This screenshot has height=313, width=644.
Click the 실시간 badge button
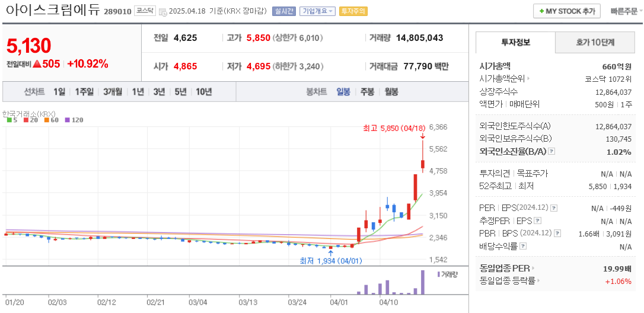(x=284, y=11)
